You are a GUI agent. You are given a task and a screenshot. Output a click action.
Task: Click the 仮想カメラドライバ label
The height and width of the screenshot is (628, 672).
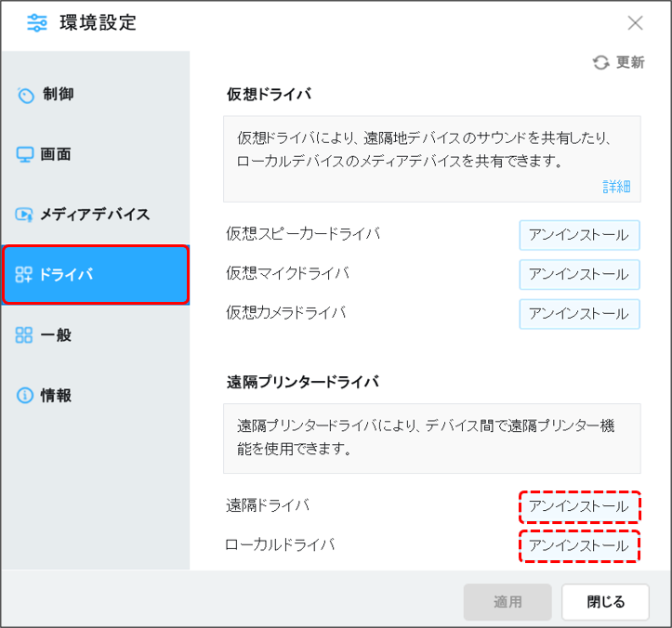tap(286, 313)
